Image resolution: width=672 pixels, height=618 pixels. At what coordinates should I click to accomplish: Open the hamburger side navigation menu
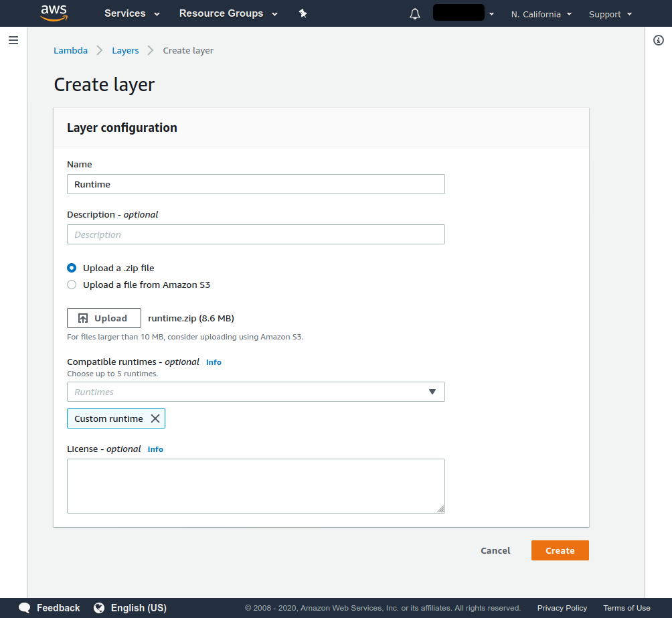click(x=13, y=40)
